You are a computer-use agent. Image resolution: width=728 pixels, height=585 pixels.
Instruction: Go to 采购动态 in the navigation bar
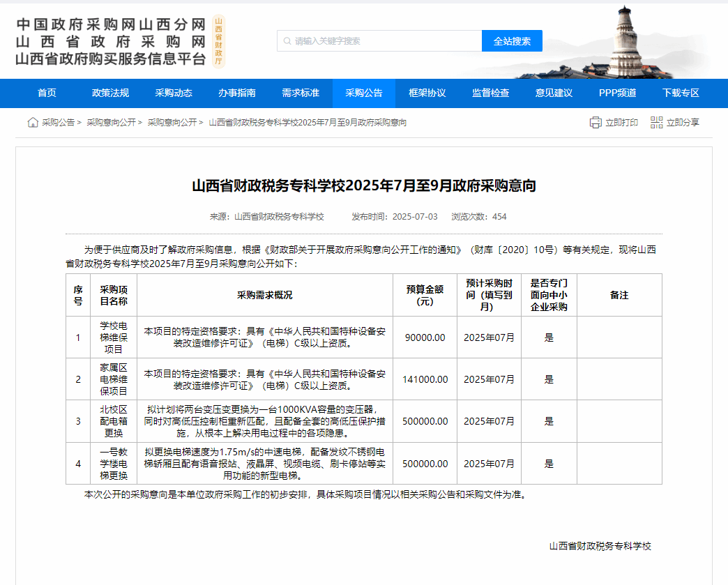point(174,93)
